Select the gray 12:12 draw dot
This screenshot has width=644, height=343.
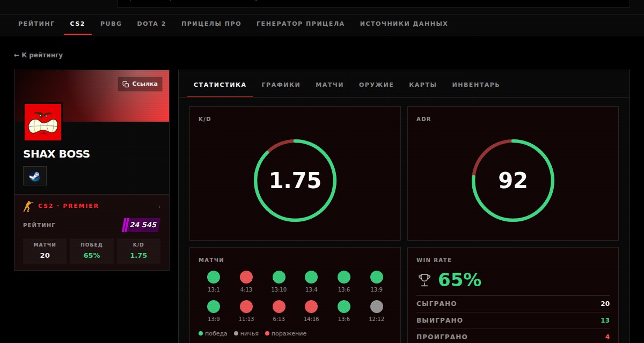click(x=377, y=307)
